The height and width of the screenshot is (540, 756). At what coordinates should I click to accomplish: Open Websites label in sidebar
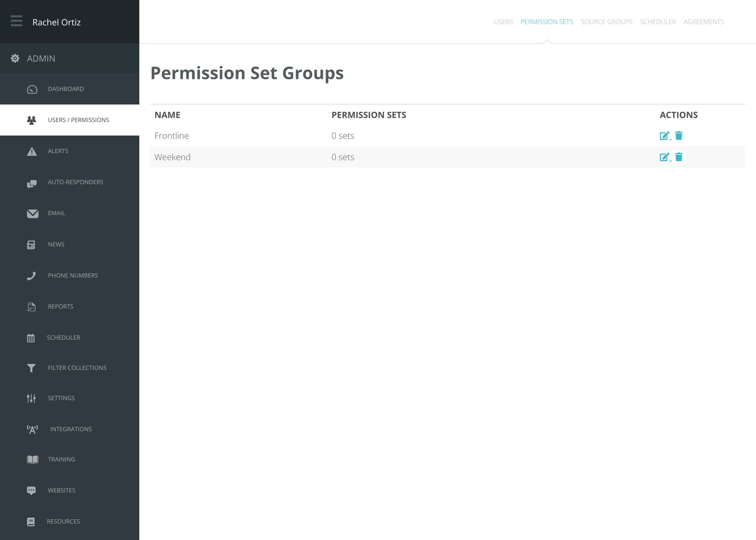(x=62, y=490)
